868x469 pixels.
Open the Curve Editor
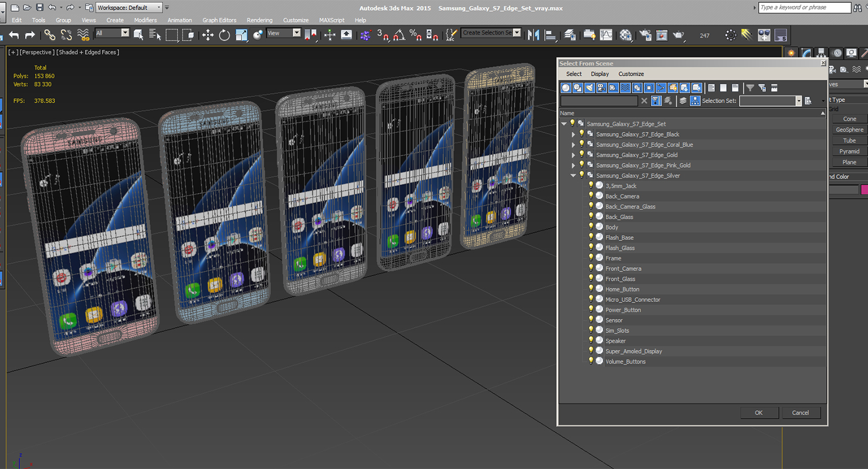[606, 35]
